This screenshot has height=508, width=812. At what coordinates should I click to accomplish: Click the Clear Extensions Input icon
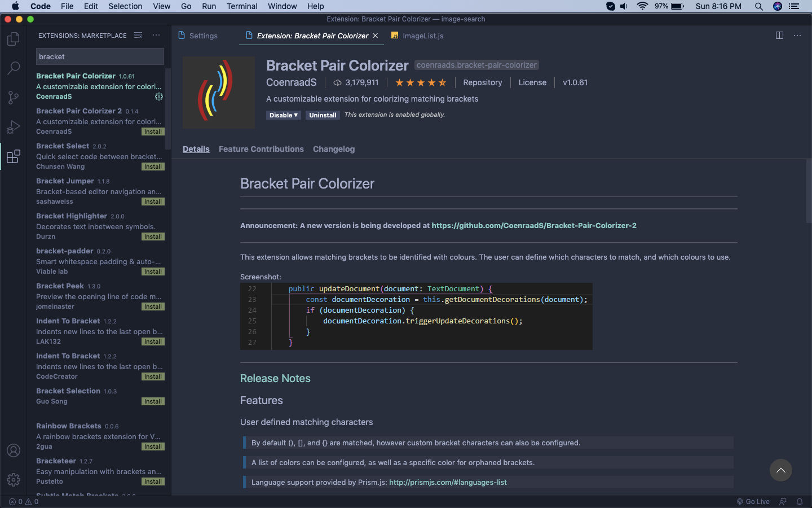click(x=138, y=35)
